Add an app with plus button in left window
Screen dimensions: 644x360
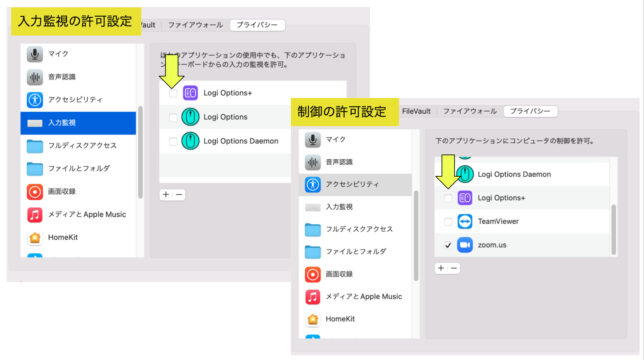(166, 195)
